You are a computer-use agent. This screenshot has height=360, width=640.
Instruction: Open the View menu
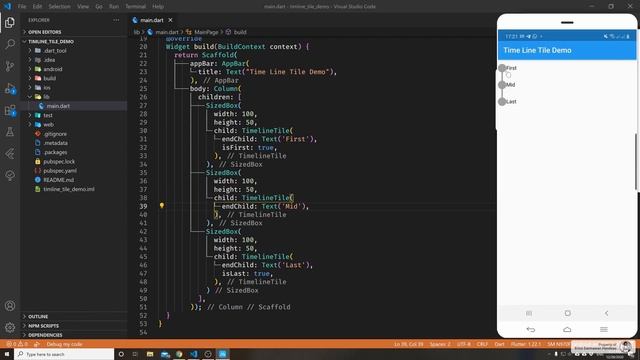point(83,7)
